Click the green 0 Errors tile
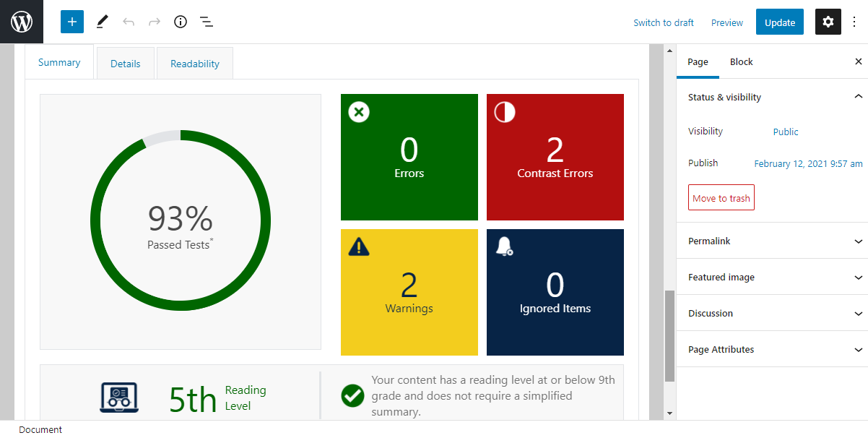The height and width of the screenshot is (438, 868). click(x=409, y=157)
